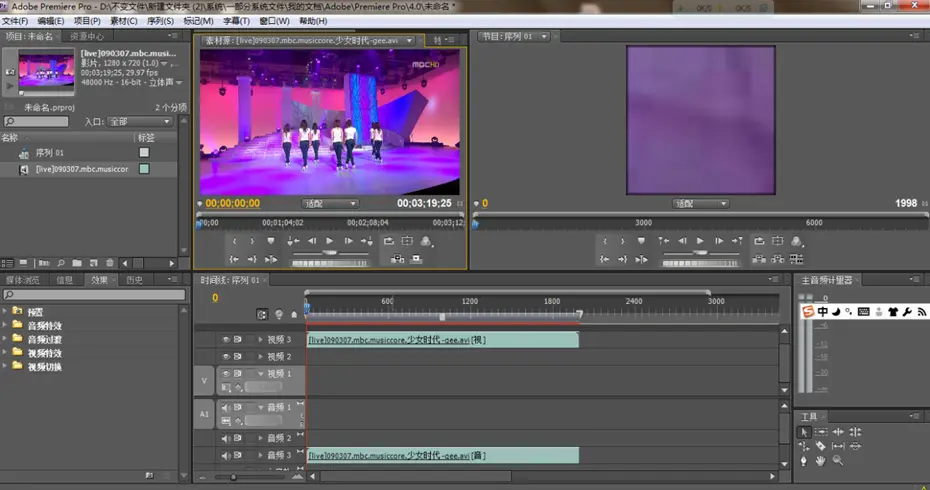930x490 pixels.
Task: Click the Snap icon in the timeline header
Action: pyautogui.click(x=262, y=314)
